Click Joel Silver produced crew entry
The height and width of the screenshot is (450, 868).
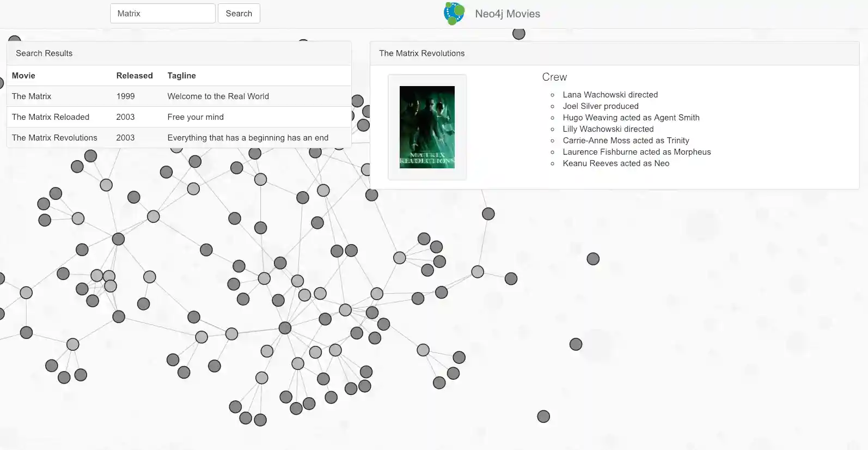pos(600,106)
